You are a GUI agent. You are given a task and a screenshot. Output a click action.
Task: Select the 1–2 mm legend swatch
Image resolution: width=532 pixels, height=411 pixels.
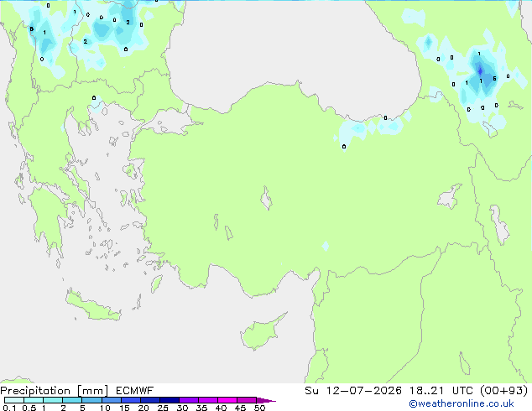pyautogui.click(x=53, y=400)
